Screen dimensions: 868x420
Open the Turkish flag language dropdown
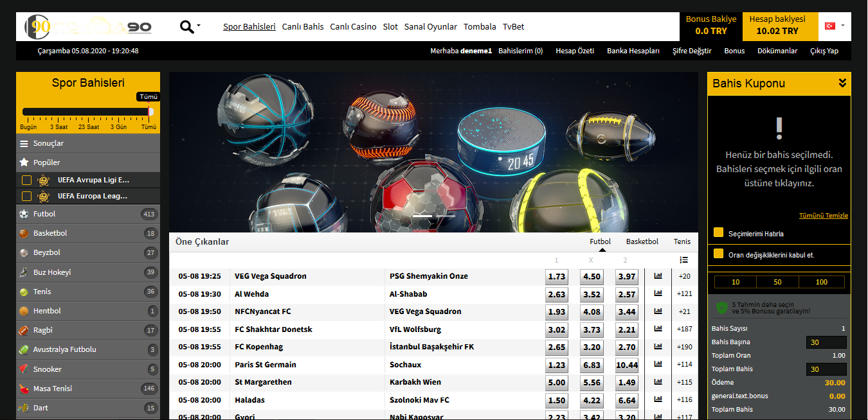[835, 26]
